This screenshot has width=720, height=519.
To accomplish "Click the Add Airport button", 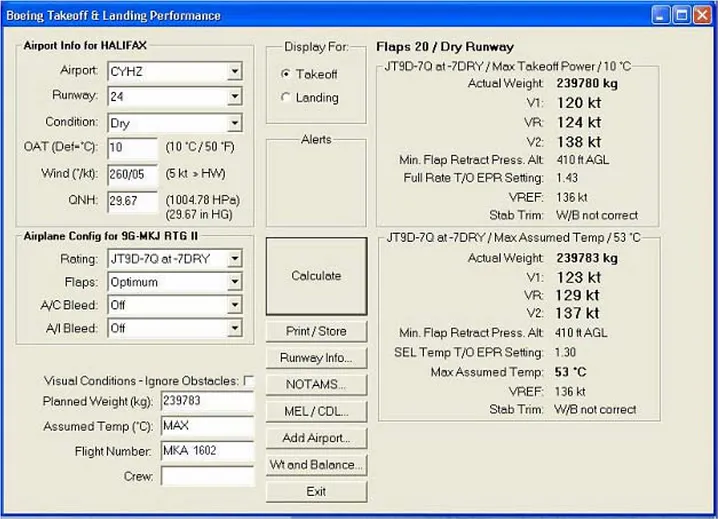I will click(316, 438).
